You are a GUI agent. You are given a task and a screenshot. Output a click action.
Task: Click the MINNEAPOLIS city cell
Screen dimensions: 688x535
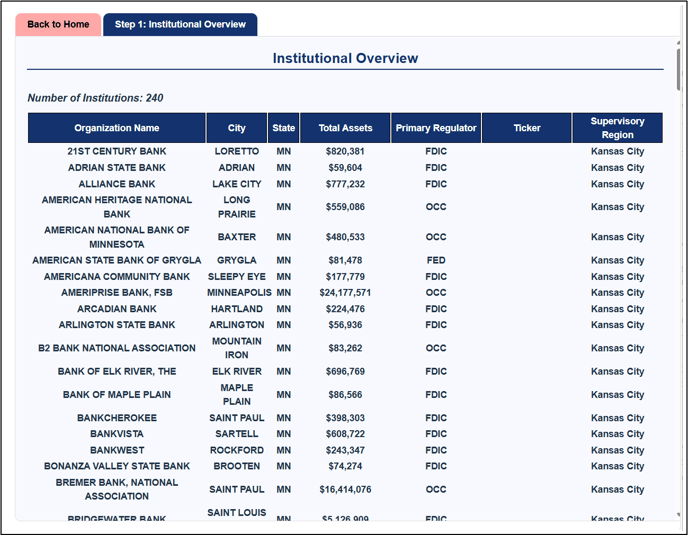point(239,292)
